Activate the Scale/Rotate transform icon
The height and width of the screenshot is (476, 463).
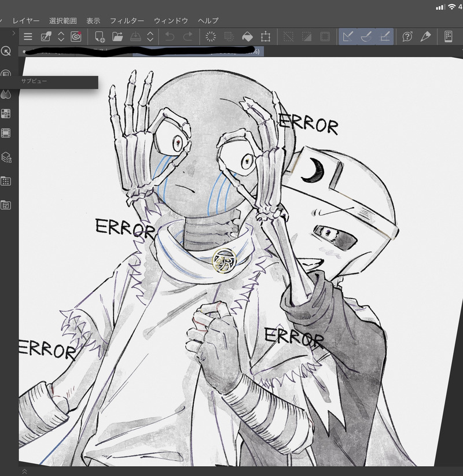point(266,37)
